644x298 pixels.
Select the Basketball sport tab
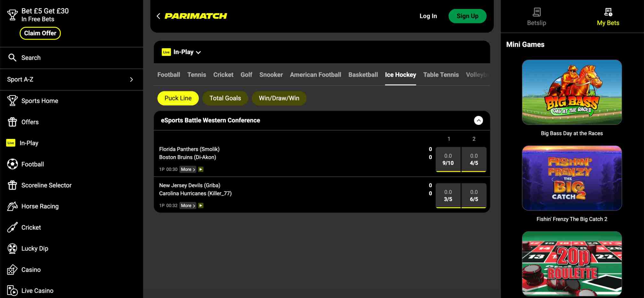[363, 74]
